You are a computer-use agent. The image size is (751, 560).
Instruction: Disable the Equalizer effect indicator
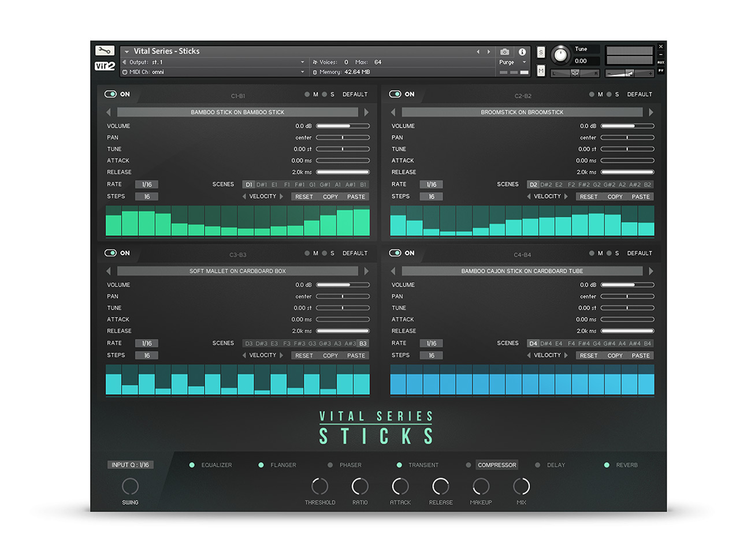(x=192, y=465)
